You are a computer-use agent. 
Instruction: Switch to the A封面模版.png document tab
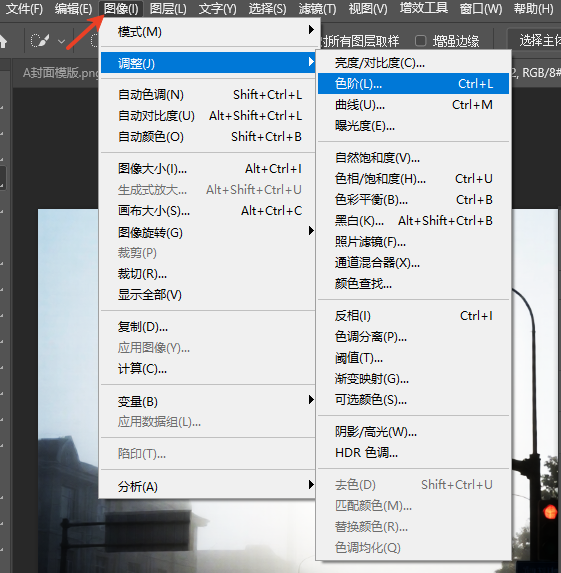[61, 73]
